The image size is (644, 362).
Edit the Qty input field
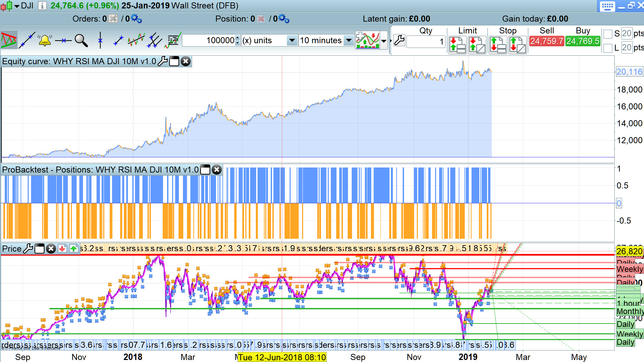pyautogui.click(x=426, y=42)
